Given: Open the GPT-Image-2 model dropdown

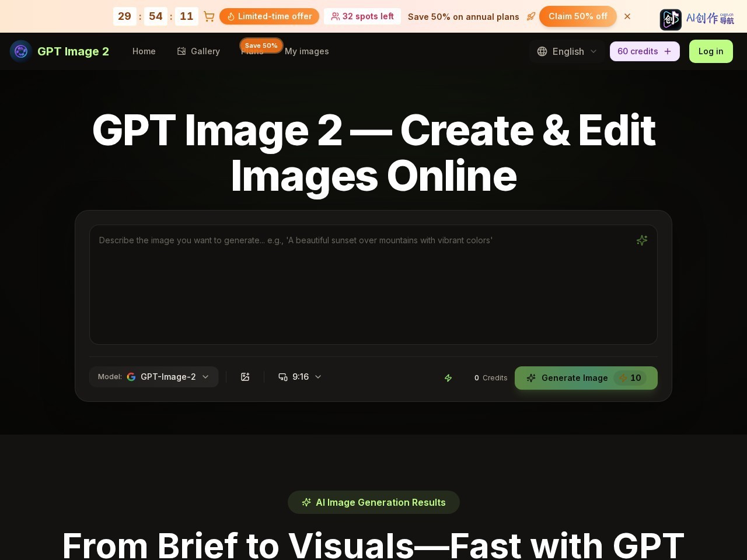Looking at the screenshot, I should click(x=154, y=377).
